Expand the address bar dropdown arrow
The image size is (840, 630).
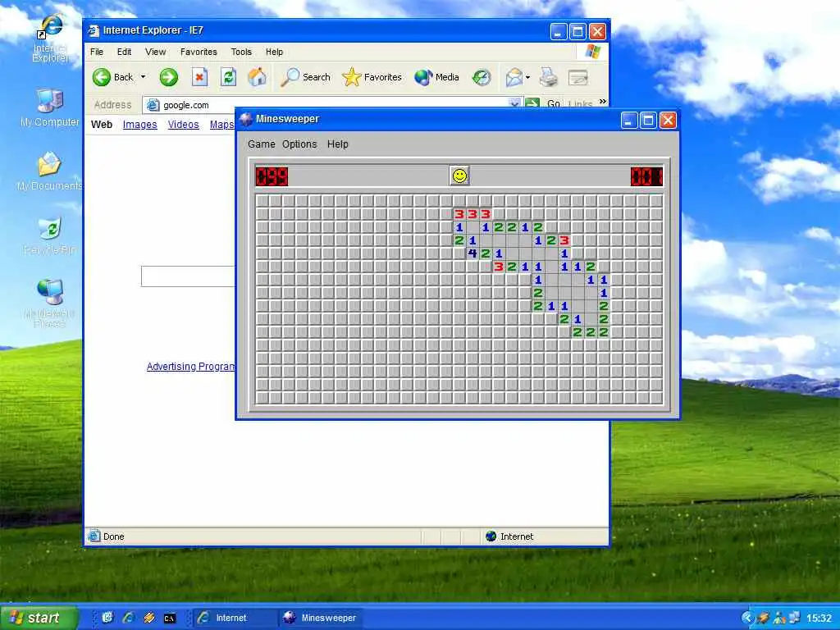pyautogui.click(x=514, y=103)
